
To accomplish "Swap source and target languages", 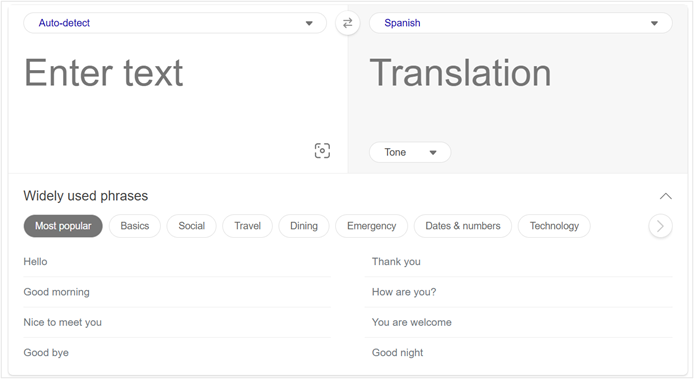I will point(347,23).
